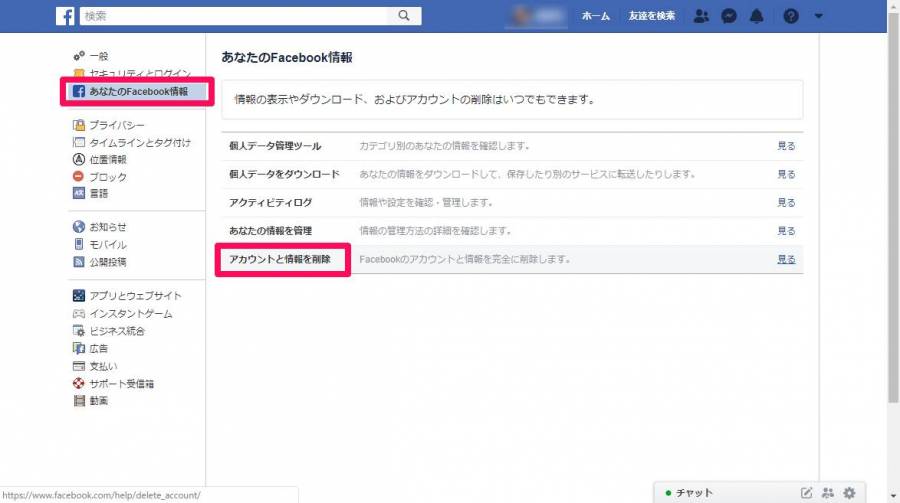
Task: Select セキュリティとログイン sidebar item
Action: tap(139, 73)
